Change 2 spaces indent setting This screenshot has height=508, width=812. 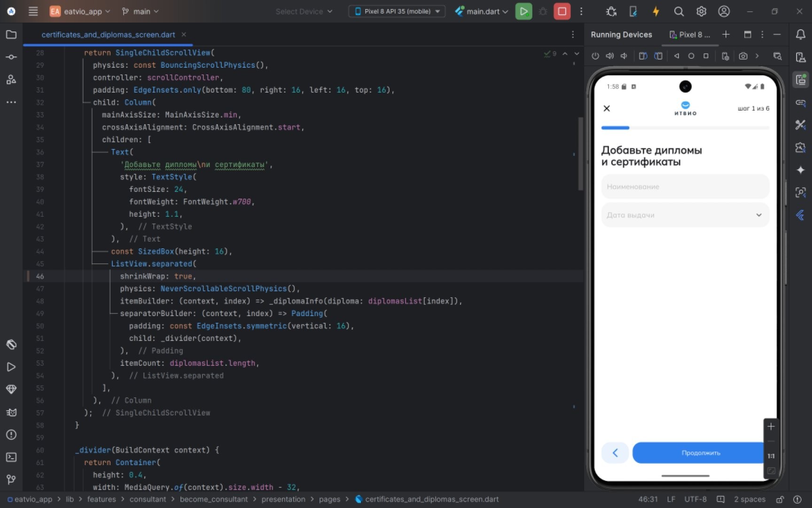pyautogui.click(x=750, y=499)
